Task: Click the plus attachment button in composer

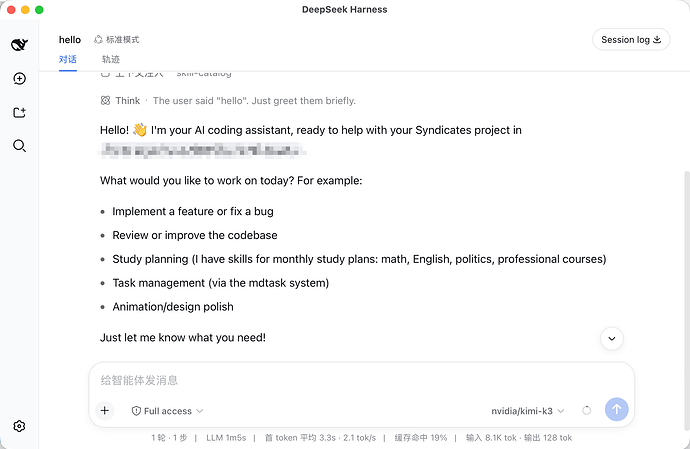Action: click(x=105, y=411)
